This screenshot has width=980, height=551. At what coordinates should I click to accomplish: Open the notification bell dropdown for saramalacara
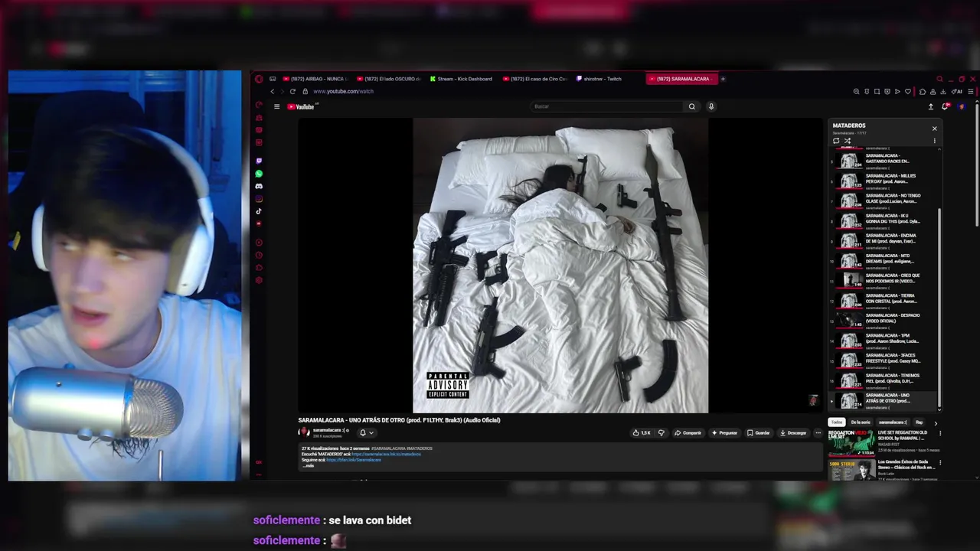(366, 432)
